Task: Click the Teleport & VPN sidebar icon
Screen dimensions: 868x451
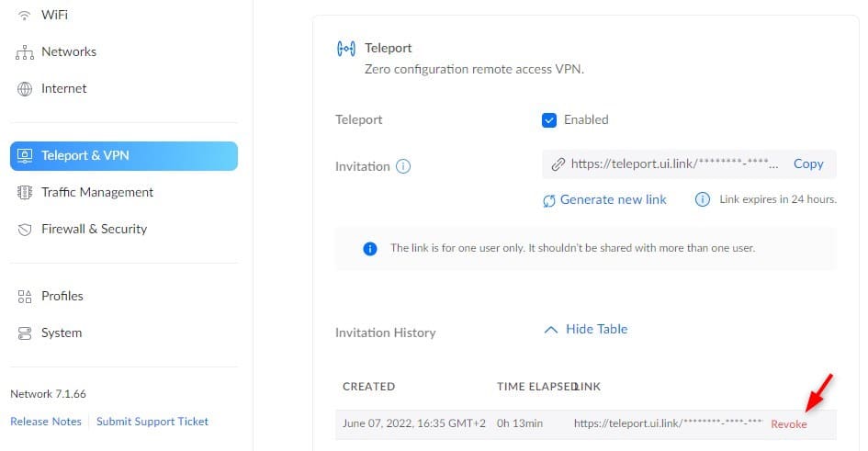Action: click(25, 155)
